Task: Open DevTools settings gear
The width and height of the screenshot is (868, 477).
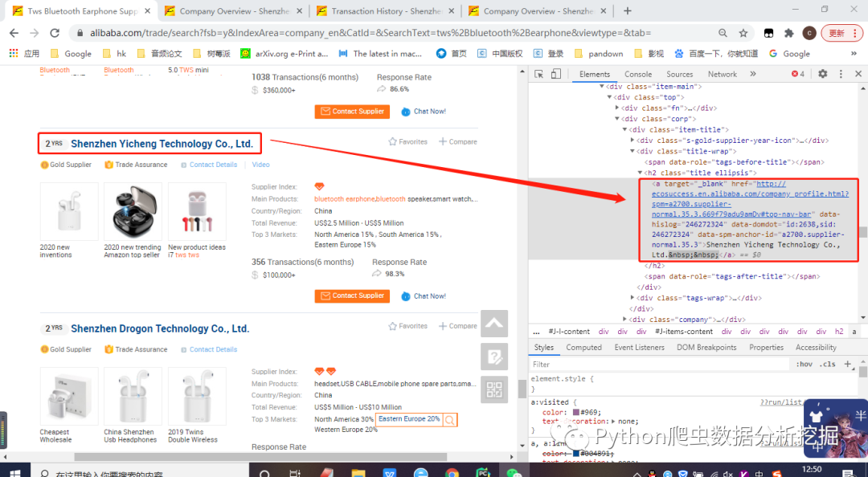Action: click(823, 74)
